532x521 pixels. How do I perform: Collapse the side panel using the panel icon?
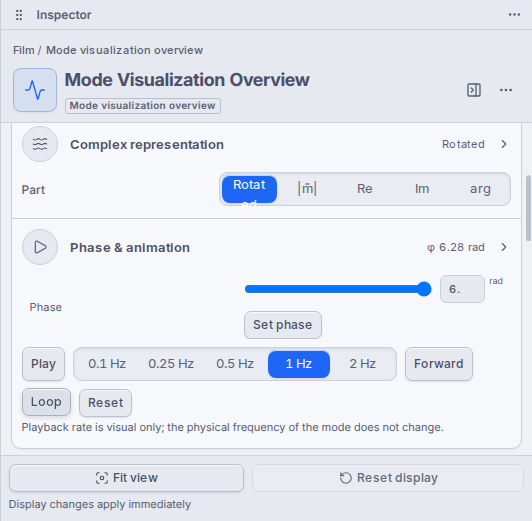click(474, 90)
